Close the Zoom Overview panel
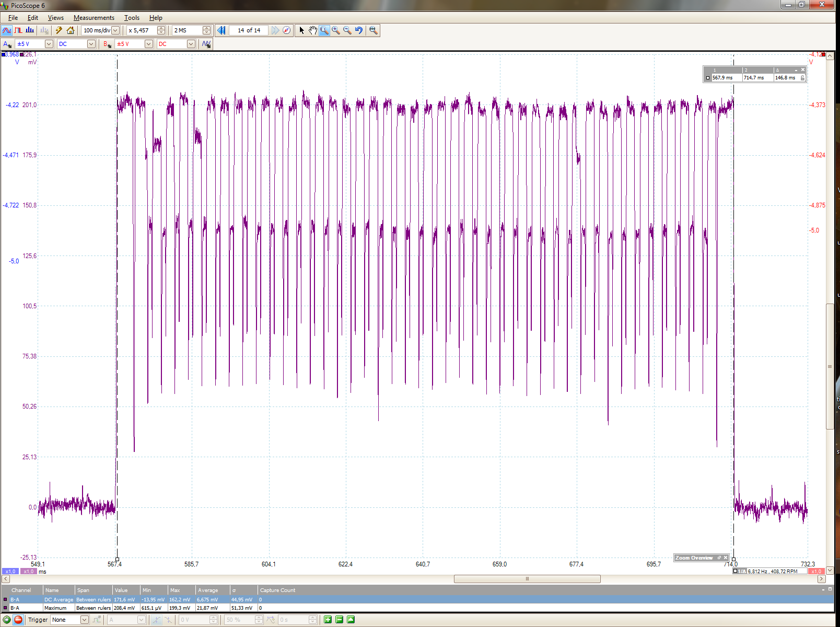840x627 pixels. [x=726, y=558]
